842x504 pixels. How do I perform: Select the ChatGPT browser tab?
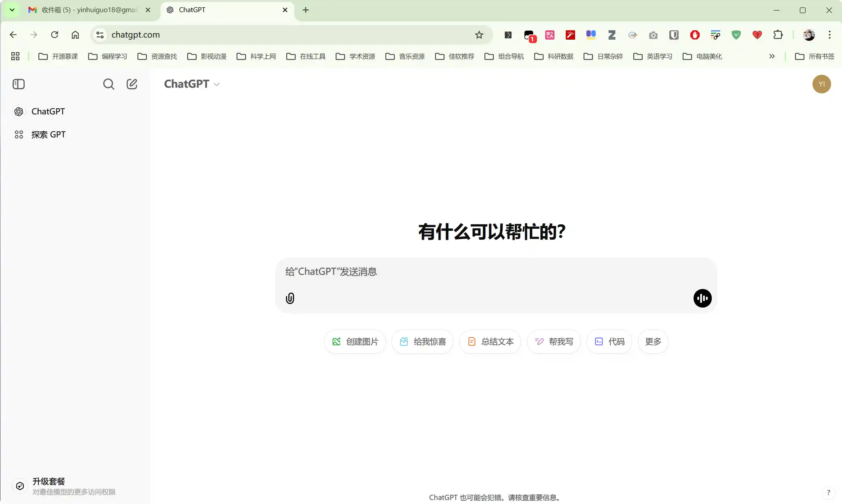pyautogui.click(x=228, y=10)
